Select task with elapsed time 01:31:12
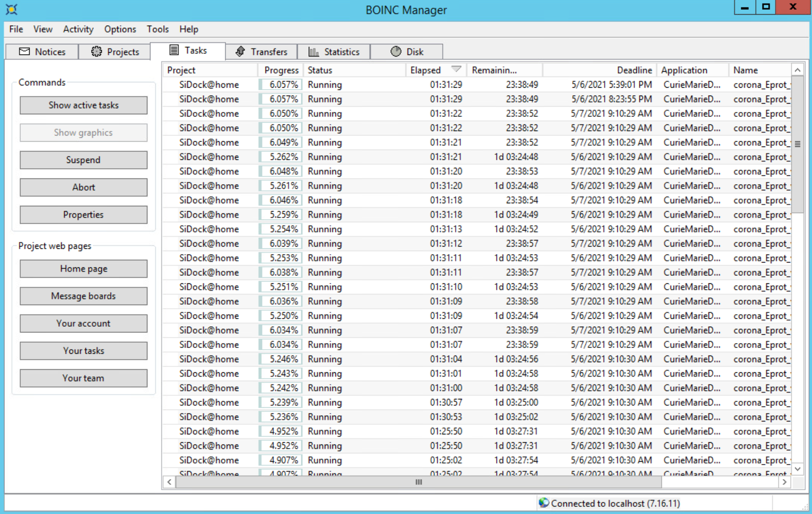The height and width of the screenshot is (514, 812). pyautogui.click(x=477, y=243)
